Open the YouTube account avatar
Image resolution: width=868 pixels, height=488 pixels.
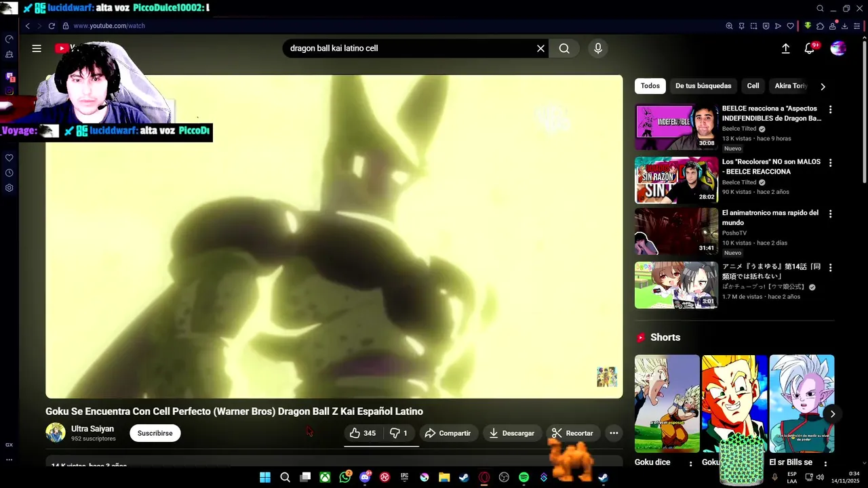click(x=838, y=48)
